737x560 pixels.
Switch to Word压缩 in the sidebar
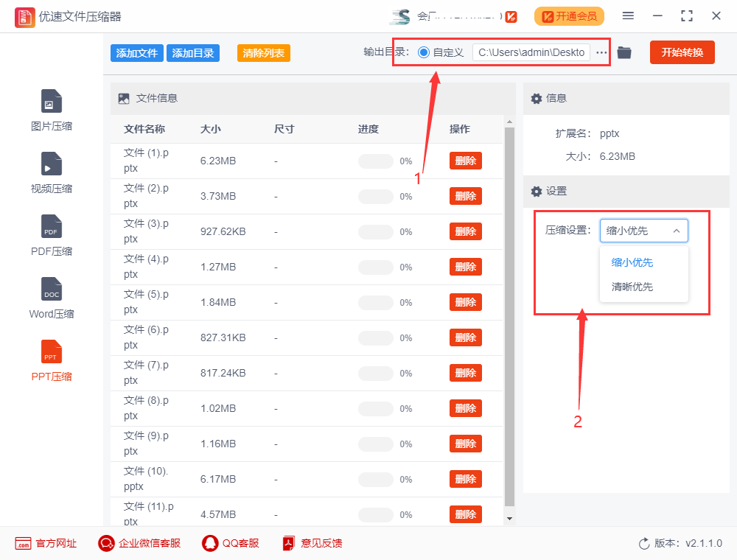pyautogui.click(x=52, y=298)
